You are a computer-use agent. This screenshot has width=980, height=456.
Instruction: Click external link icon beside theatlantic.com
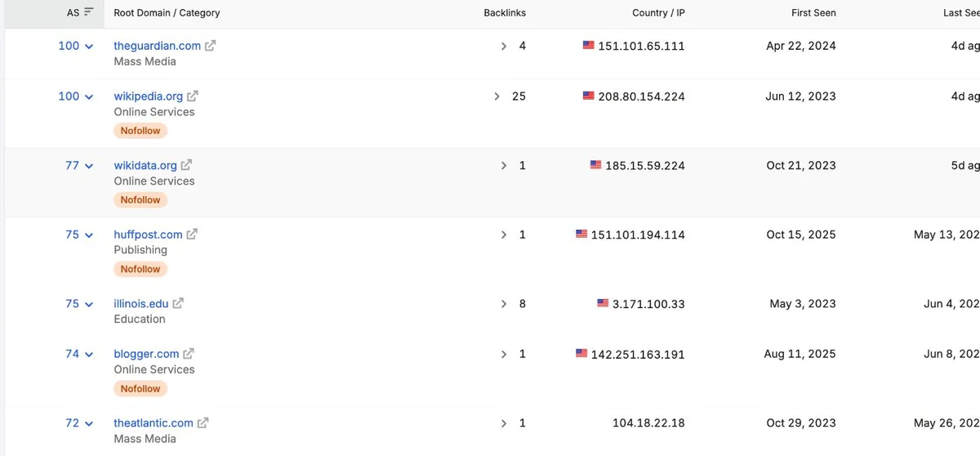tap(203, 423)
